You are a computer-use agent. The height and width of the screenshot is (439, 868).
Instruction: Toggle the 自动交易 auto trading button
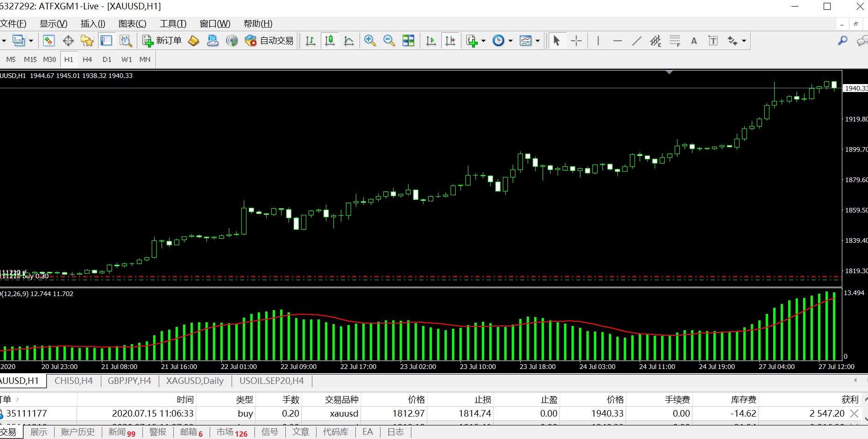coord(269,41)
